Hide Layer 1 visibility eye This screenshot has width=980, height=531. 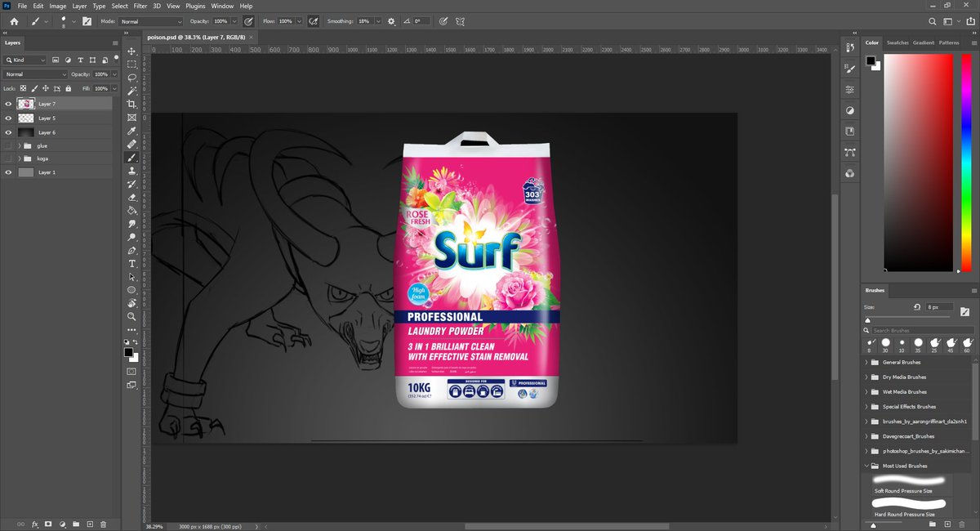[x=9, y=172]
